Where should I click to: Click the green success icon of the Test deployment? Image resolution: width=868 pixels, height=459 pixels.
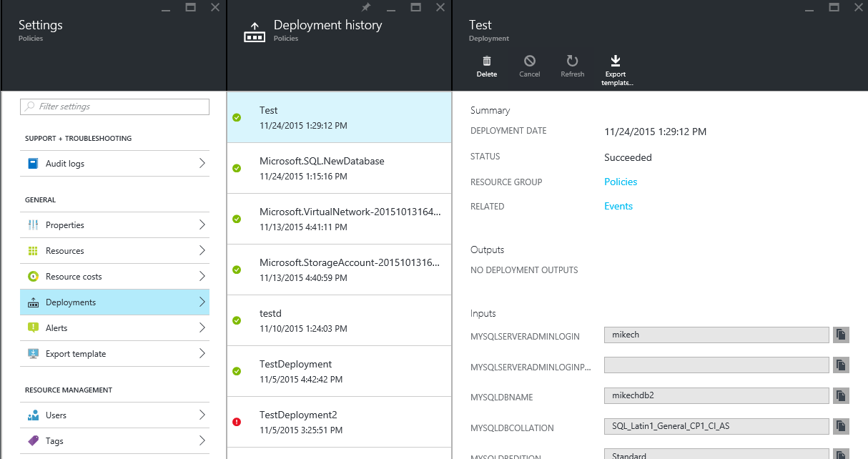[x=237, y=117]
